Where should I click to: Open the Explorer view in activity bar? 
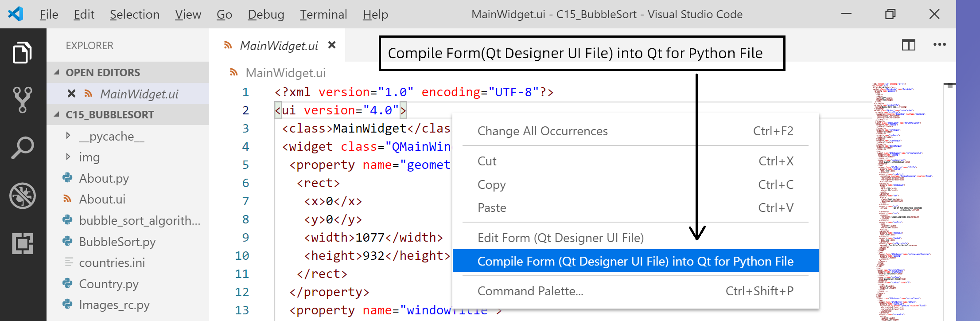(x=23, y=52)
